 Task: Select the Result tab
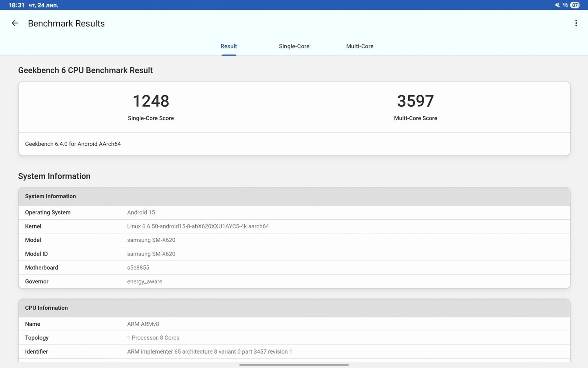point(228,46)
